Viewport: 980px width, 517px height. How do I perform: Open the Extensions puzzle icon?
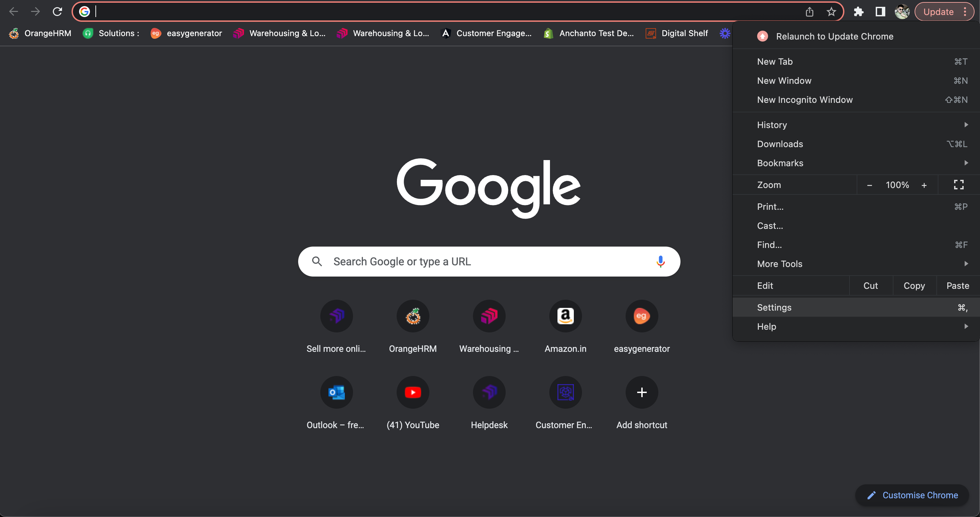click(x=859, y=12)
